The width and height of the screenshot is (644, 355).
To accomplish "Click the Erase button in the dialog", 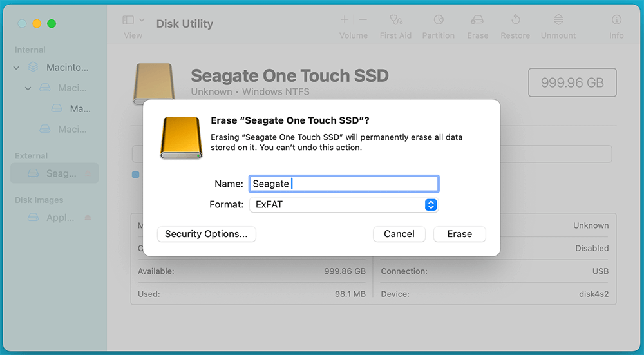I will click(460, 234).
